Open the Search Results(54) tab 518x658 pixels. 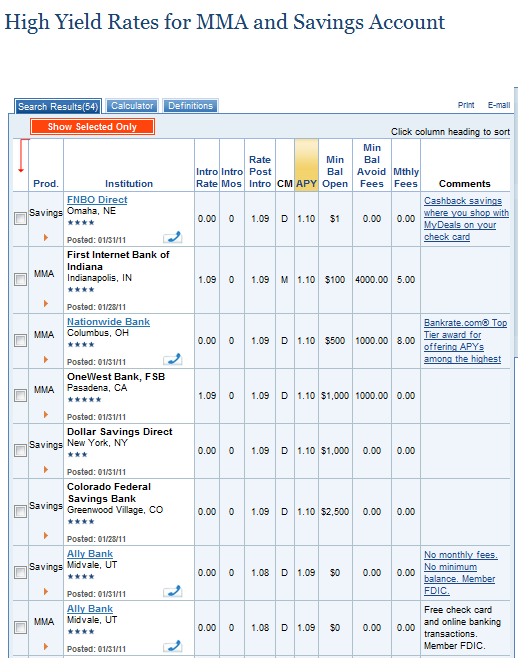pos(58,107)
